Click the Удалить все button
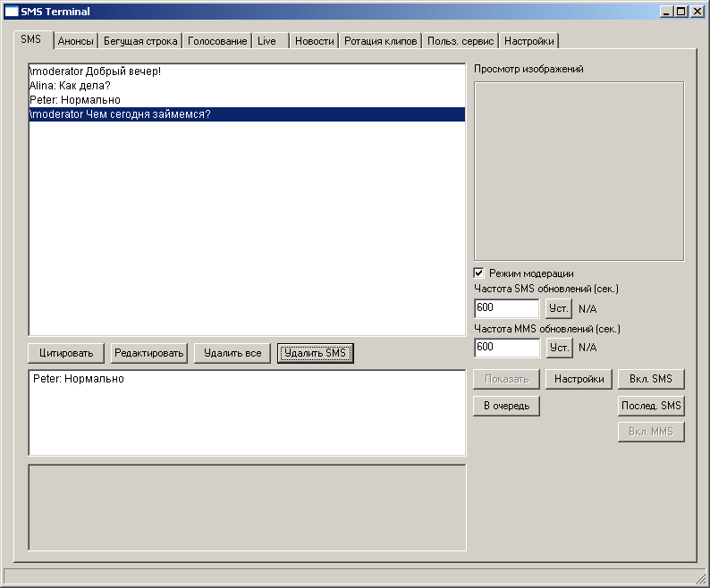The image size is (710, 588). point(232,353)
